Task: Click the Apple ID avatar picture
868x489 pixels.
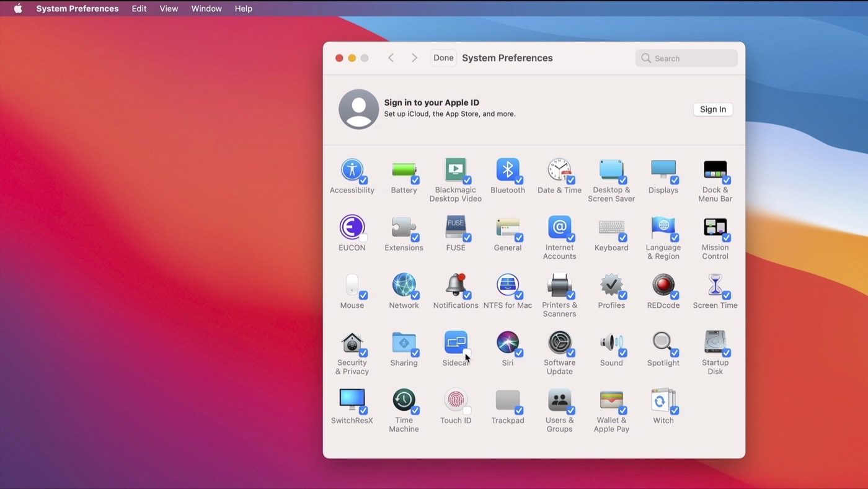Action: (x=358, y=109)
